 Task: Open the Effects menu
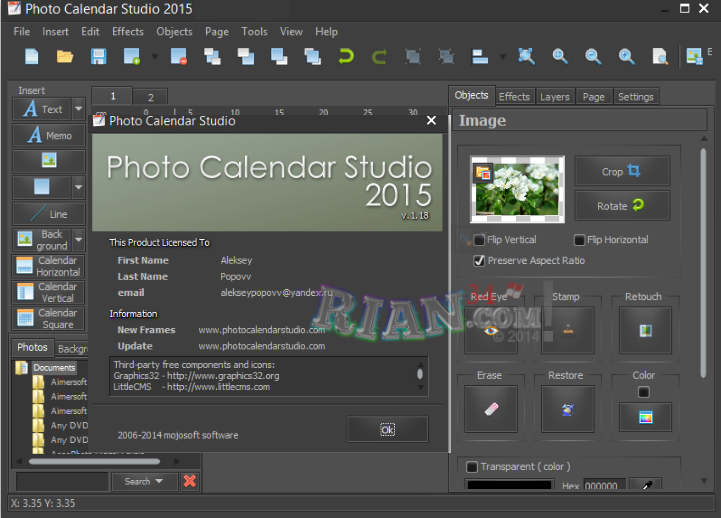pos(128,32)
